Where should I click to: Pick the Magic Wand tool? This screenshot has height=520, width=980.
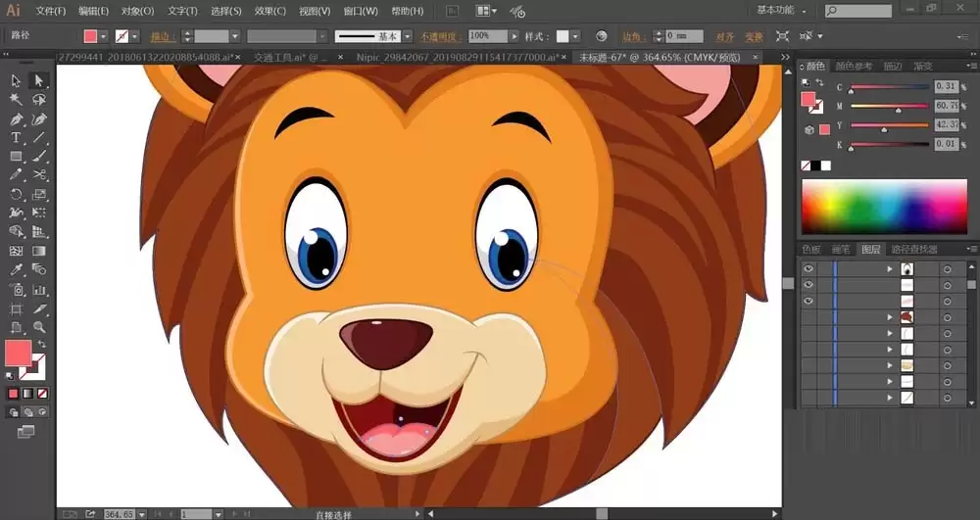coord(17,99)
